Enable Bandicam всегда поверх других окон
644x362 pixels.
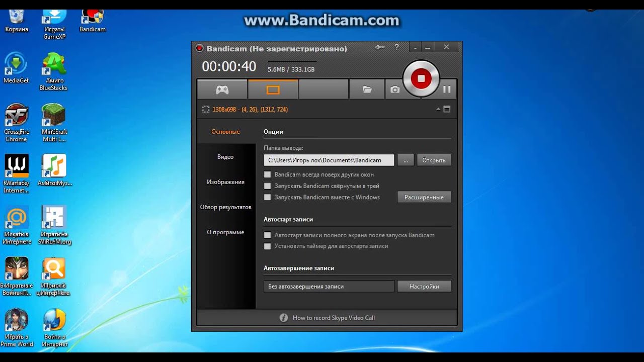[x=268, y=174]
